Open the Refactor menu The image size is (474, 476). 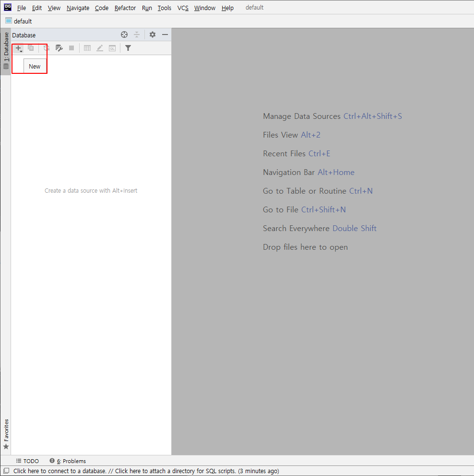point(125,8)
